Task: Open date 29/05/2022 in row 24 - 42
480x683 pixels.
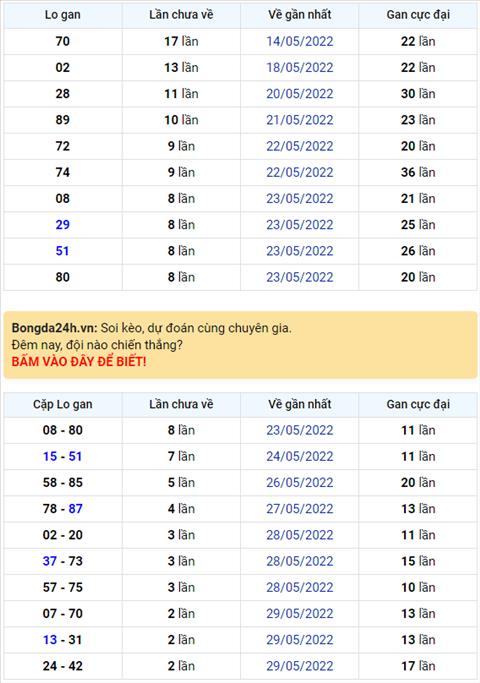Action: (x=300, y=666)
